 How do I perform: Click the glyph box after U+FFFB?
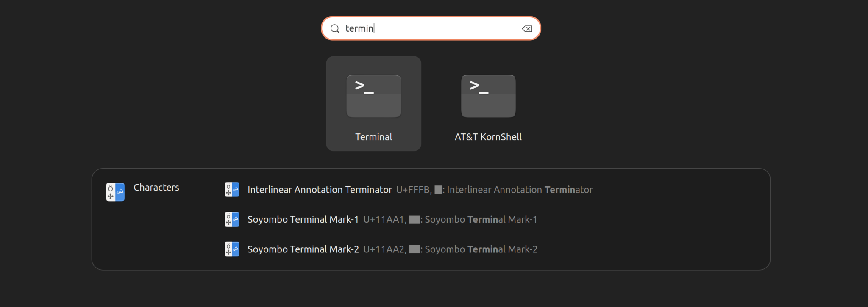point(438,190)
